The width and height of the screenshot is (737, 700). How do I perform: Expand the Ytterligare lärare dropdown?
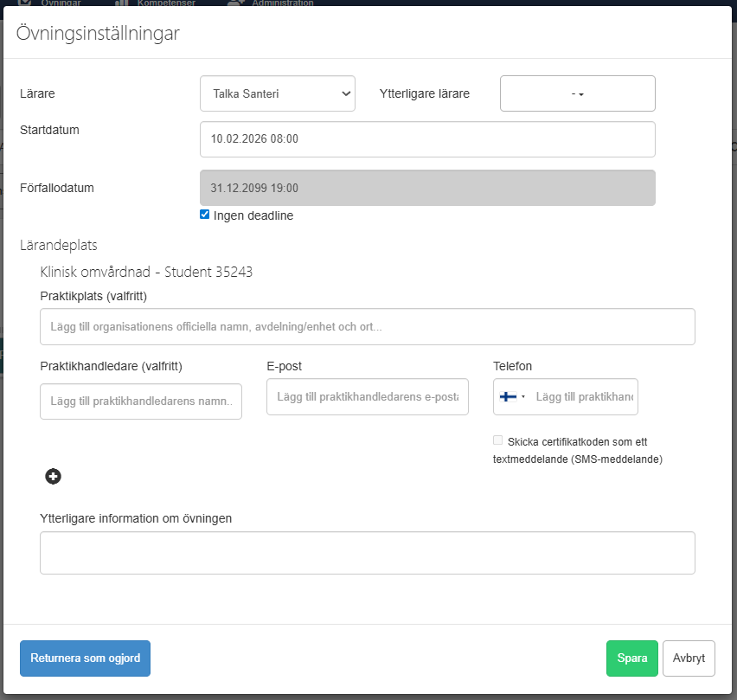[x=577, y=93]
